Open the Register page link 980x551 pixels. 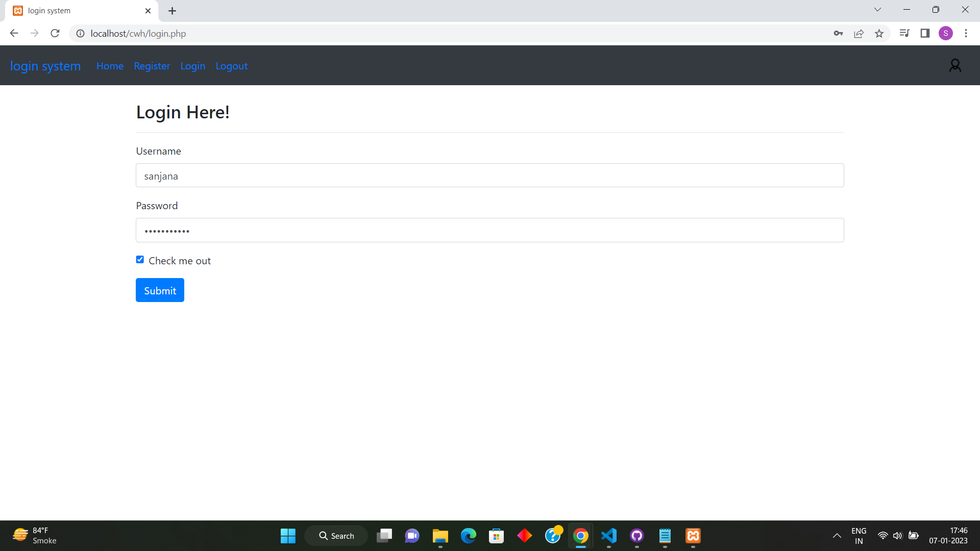[x=152, y=66]
